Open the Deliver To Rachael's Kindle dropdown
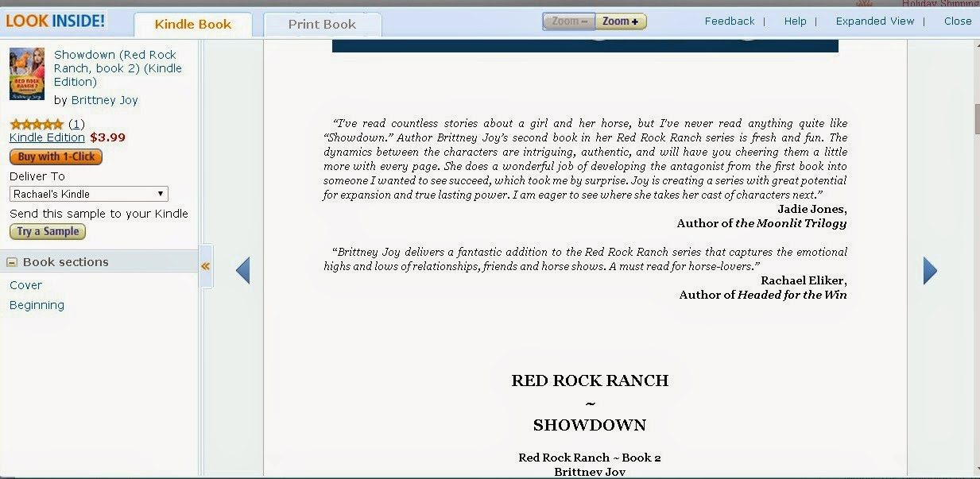Viewport: 980px width, 479px height. click(x=89, y=194)
